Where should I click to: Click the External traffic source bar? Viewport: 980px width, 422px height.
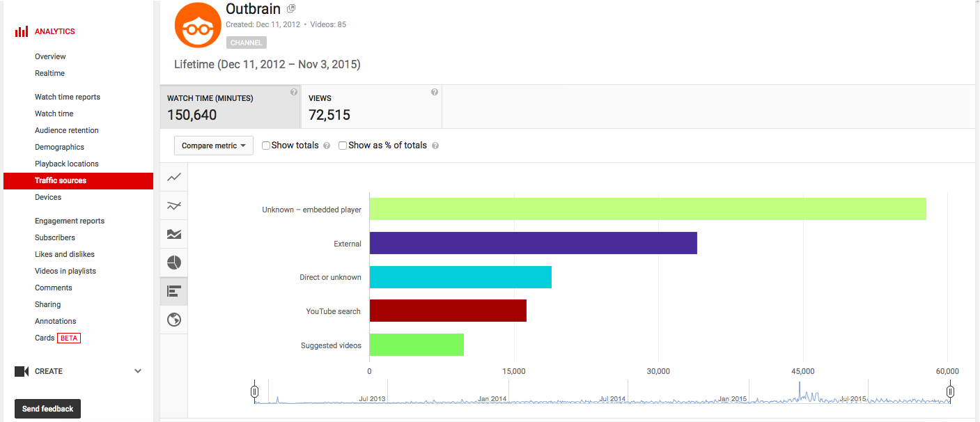tap(533, 243)
